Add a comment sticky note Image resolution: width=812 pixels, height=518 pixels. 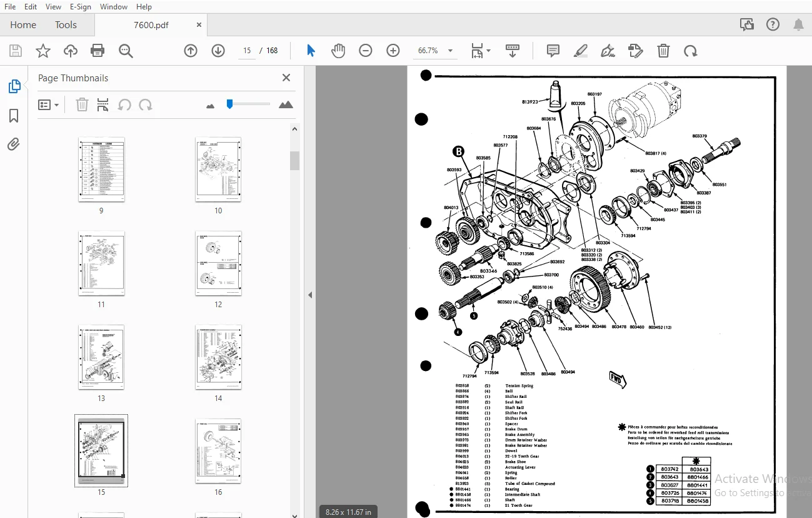[553, 51]
